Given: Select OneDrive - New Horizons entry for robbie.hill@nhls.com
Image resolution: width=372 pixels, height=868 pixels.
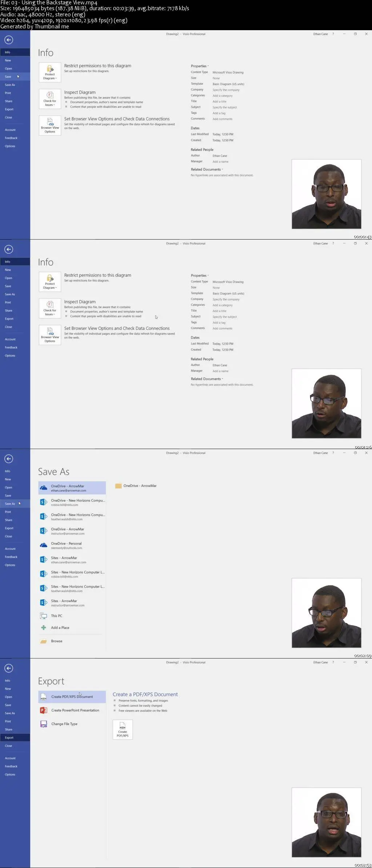Looking at the screenshot, I should (72, 502).
